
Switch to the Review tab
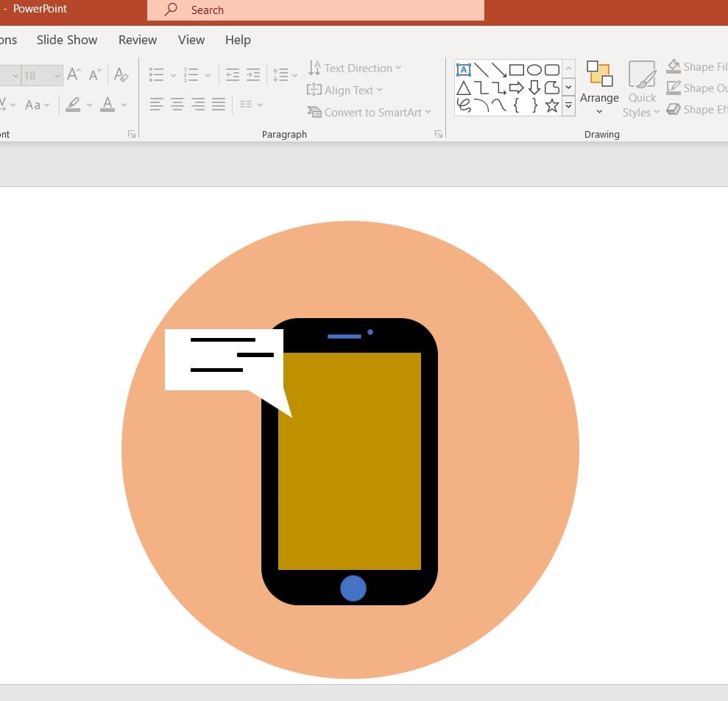tap(138, 40)
